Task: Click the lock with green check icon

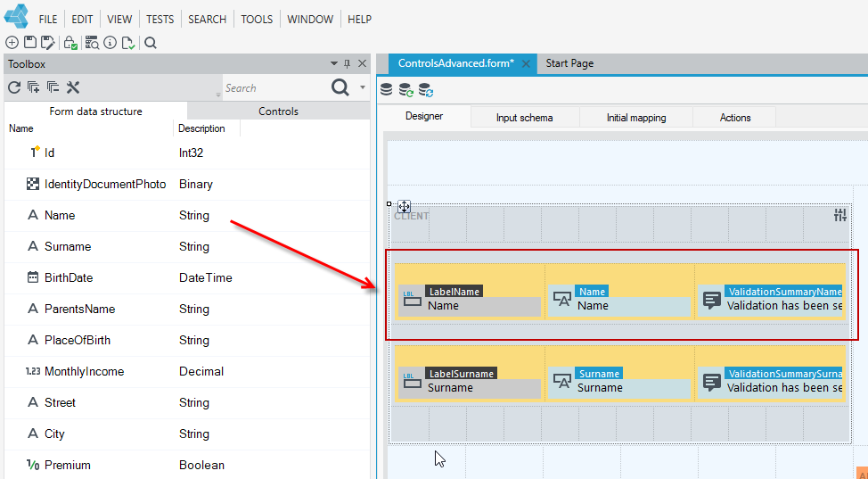Action: pos(70,43)
